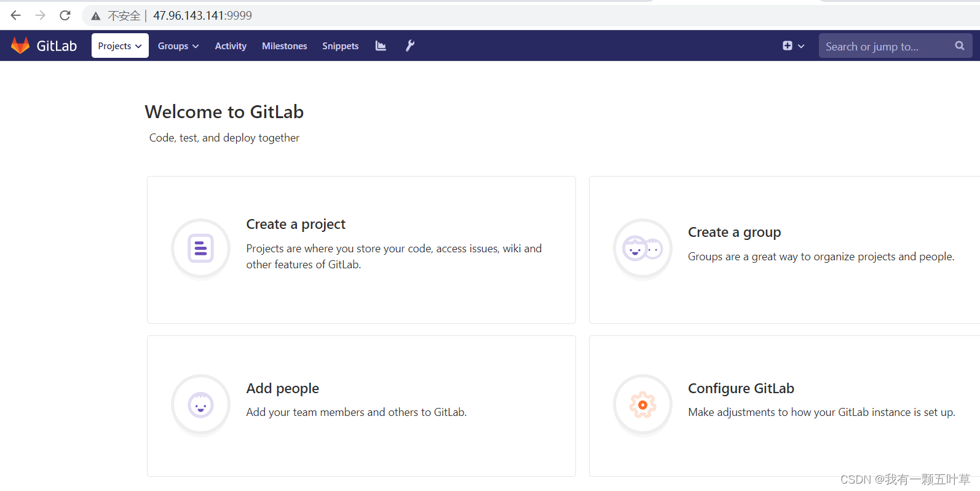Click the browser forward arrow
Image resolution: width=980 pixels, height=491 pixels.
(x=41, y=15)
